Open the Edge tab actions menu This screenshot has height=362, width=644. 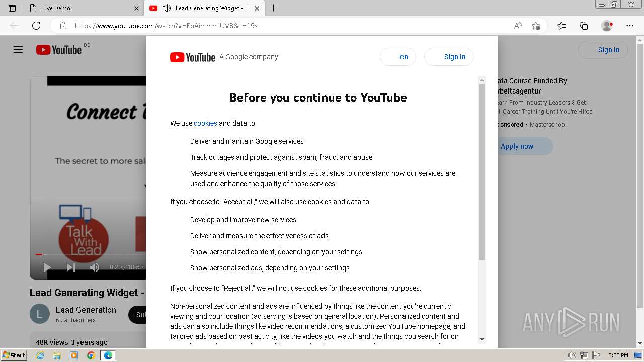point(12,8)
